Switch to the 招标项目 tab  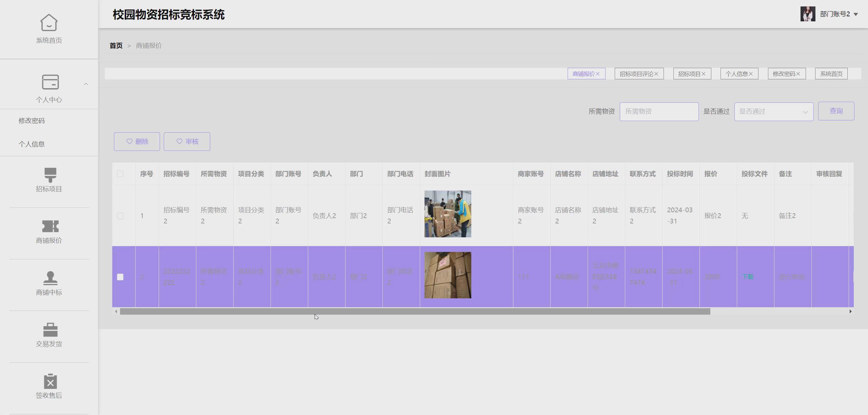[x=689, y=74]
